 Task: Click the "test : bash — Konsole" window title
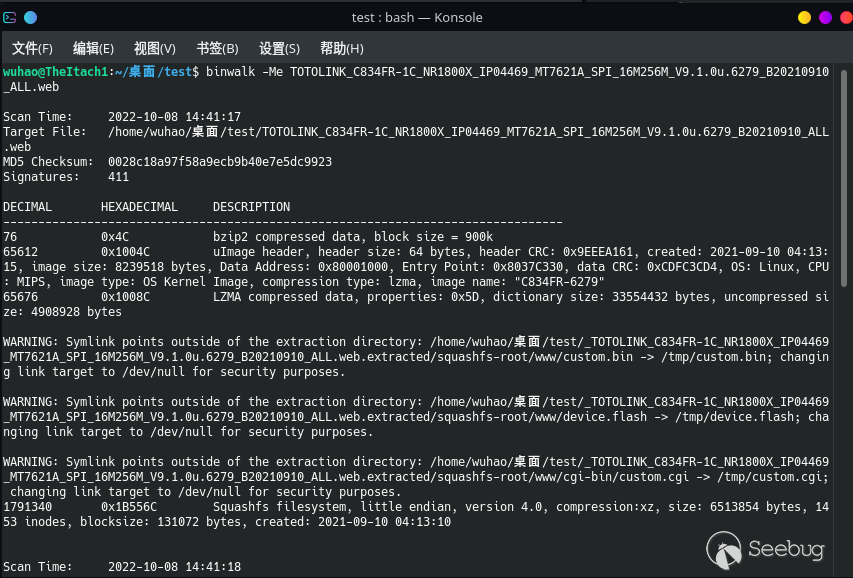[417, 17]
